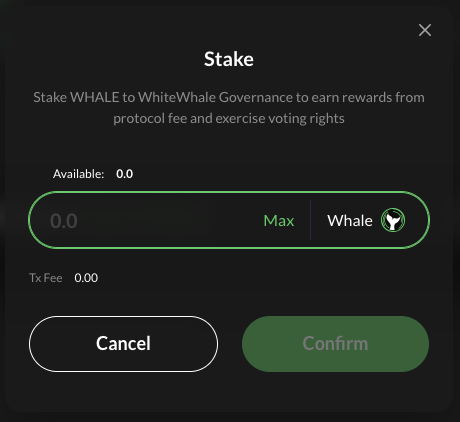Click the white-outlined Cancel button
Image resolution: width=460 pixels, height=422 pixels.
point(123,344)
